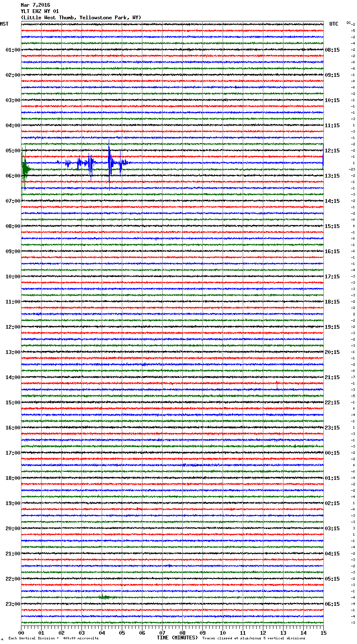Click the '17:15' UTC time label
This screenshot has height=644, width=357.
coord(332,277)
